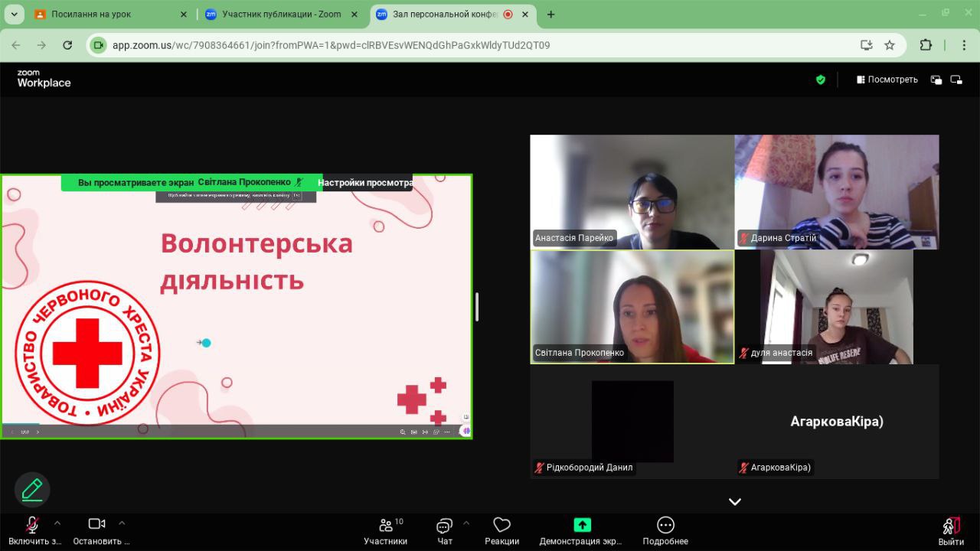Open the Реакции reactions menu
This screenshot has height=551, width=980.
click(501, 530)
